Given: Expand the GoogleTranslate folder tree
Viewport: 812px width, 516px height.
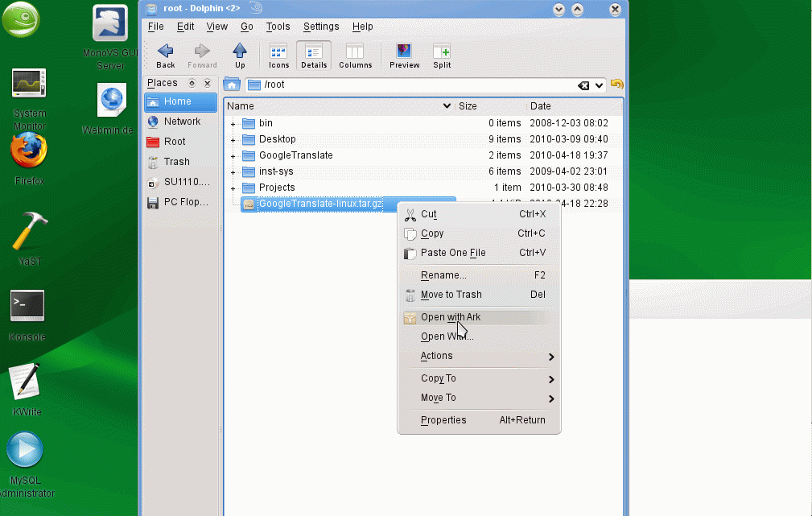Looking at the screenshot, I should [233, 156].
